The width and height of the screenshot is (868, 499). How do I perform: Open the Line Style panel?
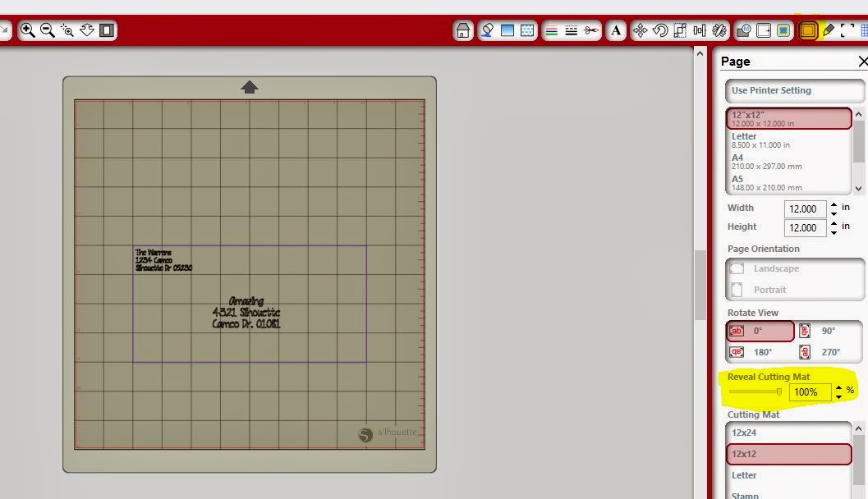(x=572, y=30)
